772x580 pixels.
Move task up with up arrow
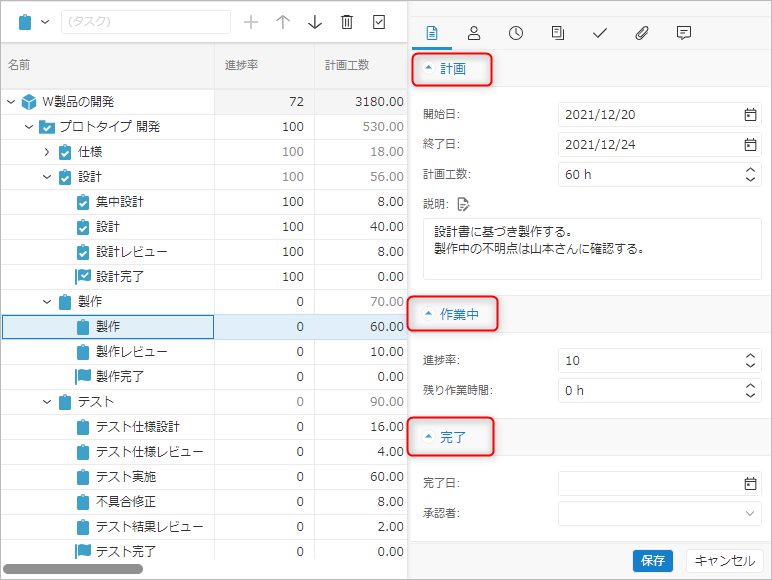[283, 22]
